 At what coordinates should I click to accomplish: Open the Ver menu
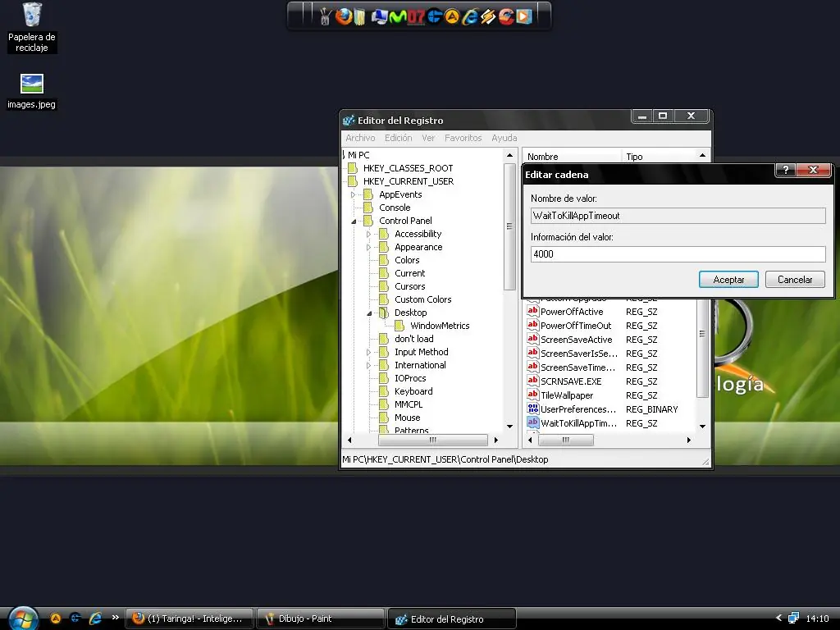428,138
